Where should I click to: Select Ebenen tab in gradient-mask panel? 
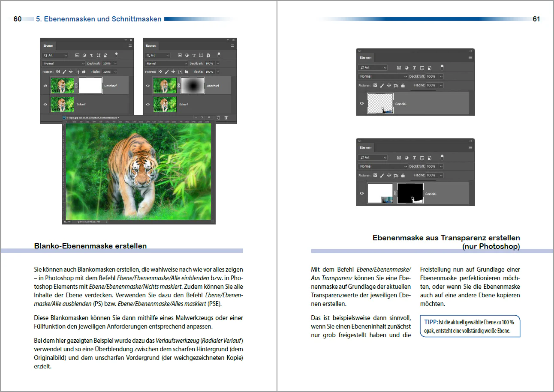151,45
